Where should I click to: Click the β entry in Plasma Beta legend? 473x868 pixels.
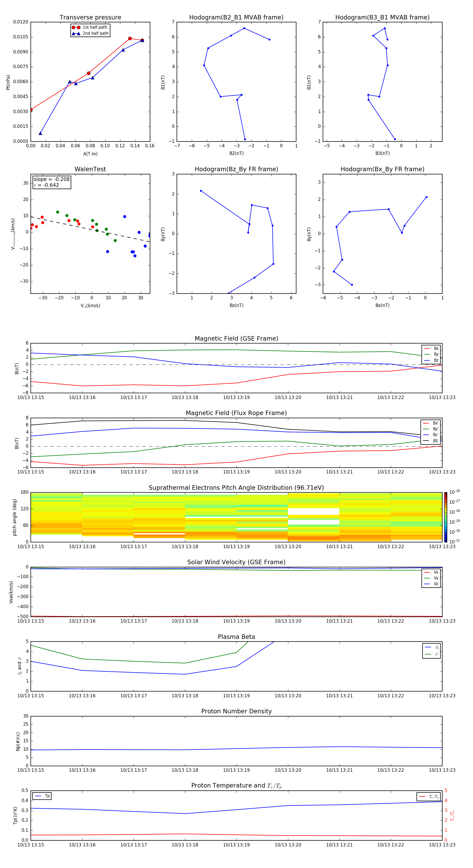tap(431, 654)
